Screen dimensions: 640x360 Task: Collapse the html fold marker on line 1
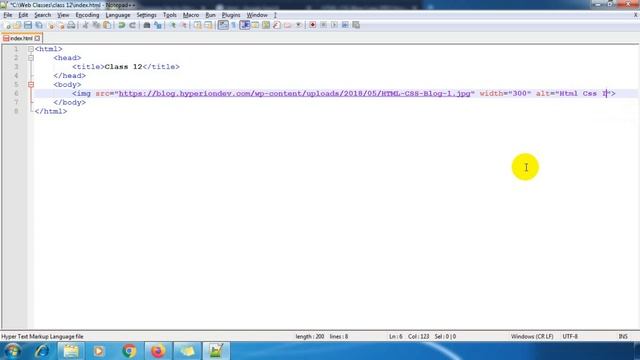tap(31, 49)
